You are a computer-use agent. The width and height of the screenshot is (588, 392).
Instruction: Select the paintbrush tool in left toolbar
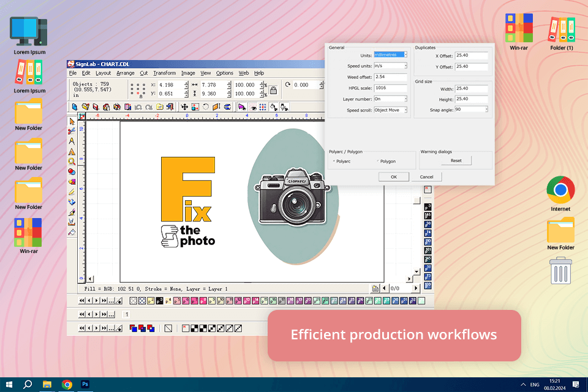[x=72, y=213]
